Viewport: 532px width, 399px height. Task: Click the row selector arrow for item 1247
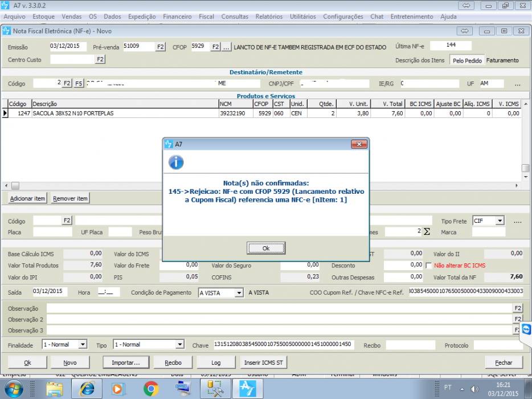click(5, 113)
